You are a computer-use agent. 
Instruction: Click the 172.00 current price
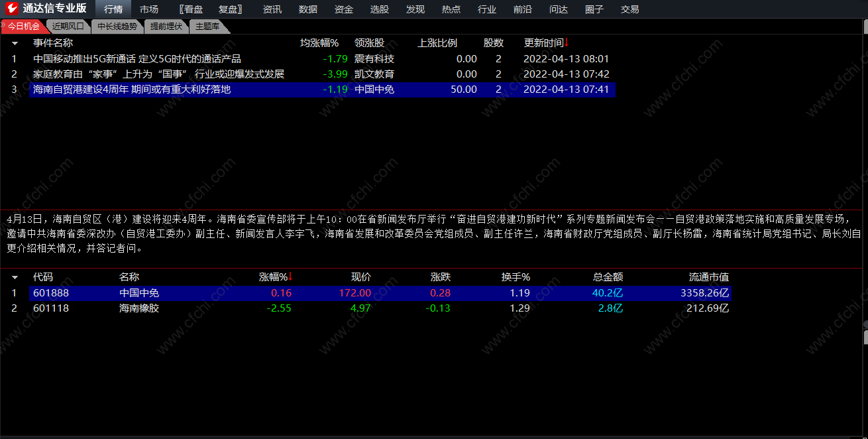356,292
